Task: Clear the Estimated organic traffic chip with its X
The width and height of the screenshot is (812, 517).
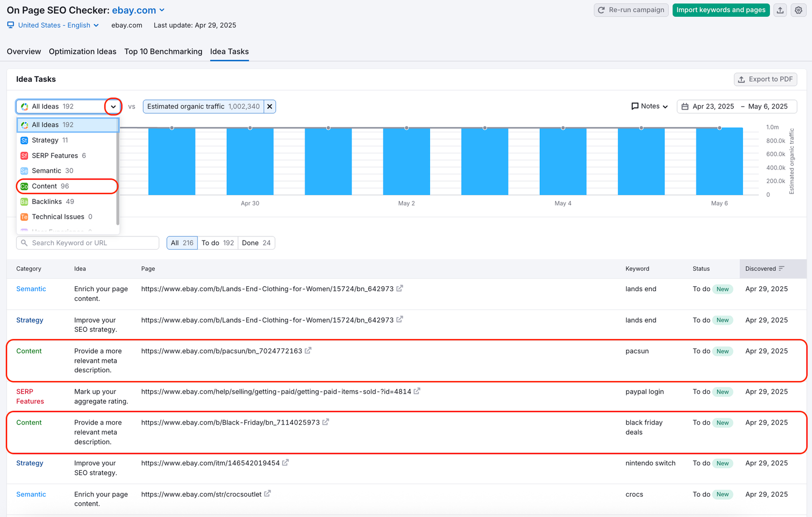Action: click(269, 106)
